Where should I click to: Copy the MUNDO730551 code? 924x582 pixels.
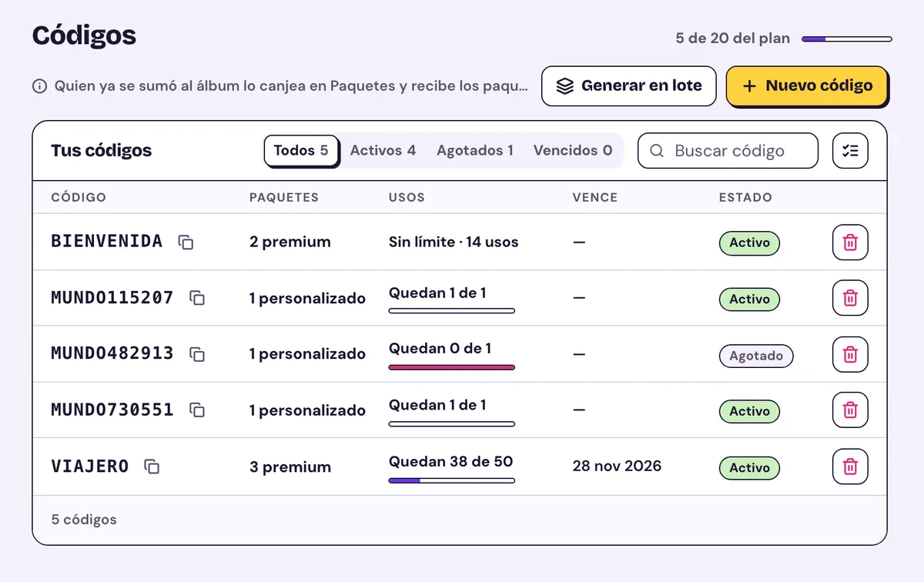click(197, 410)
